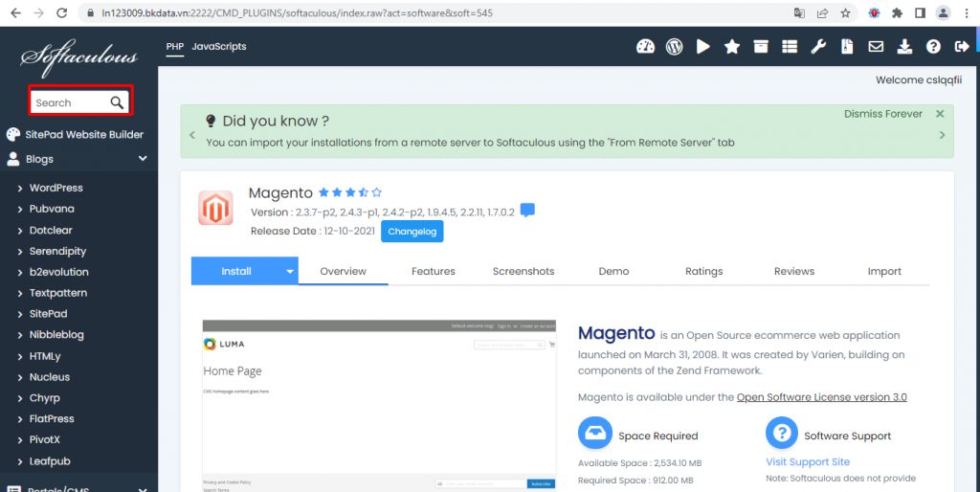980x492 pixels.
Task: Open Chrome profile avatar
Action: (943, 12)
